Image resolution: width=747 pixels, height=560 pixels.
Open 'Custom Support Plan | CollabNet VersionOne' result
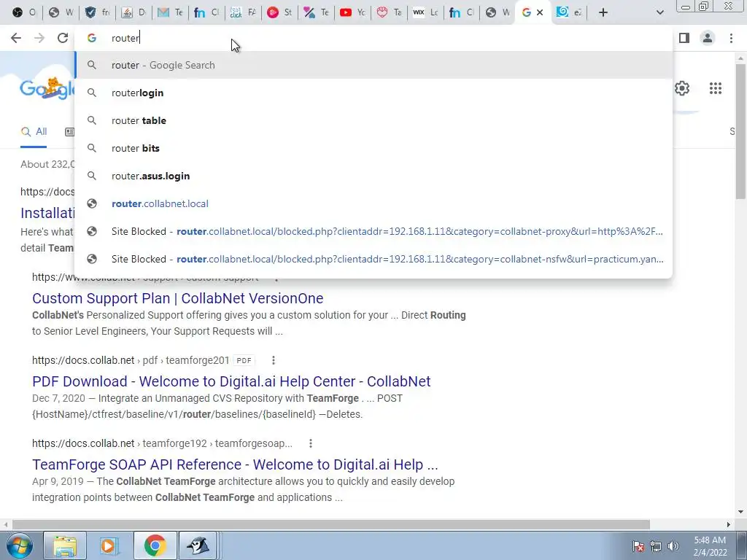point(178,298)
